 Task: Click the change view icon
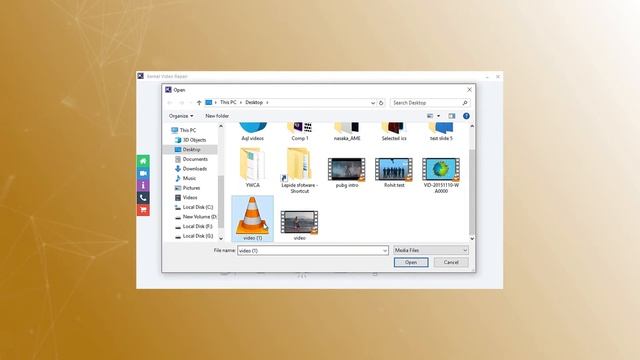[x=430, y=116]
